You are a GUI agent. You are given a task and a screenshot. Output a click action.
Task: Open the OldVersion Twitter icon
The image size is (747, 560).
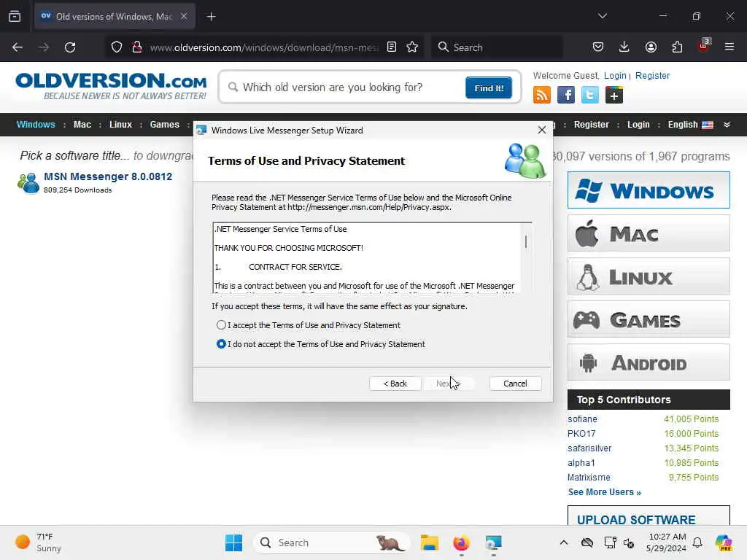point(589,95)
